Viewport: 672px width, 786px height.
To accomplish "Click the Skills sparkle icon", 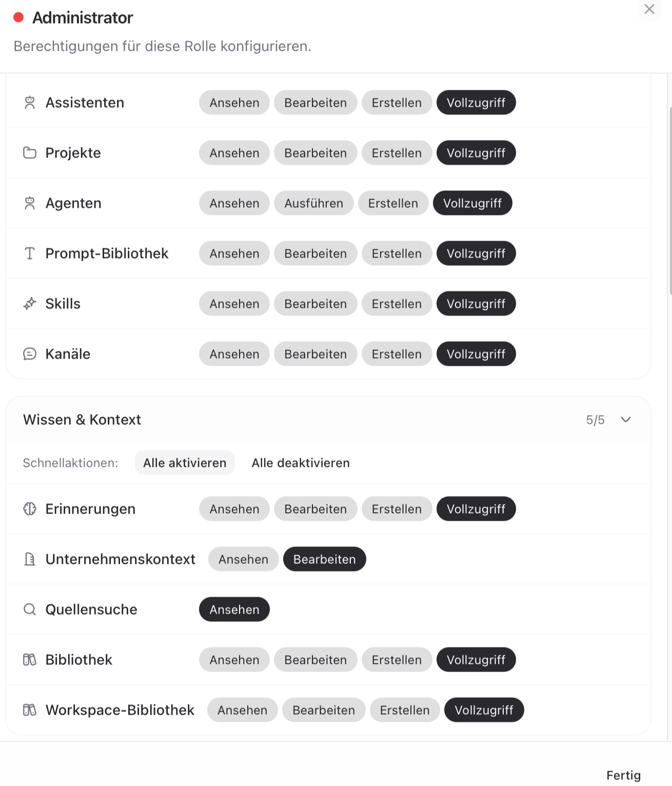I will click(x=30, y=304).
